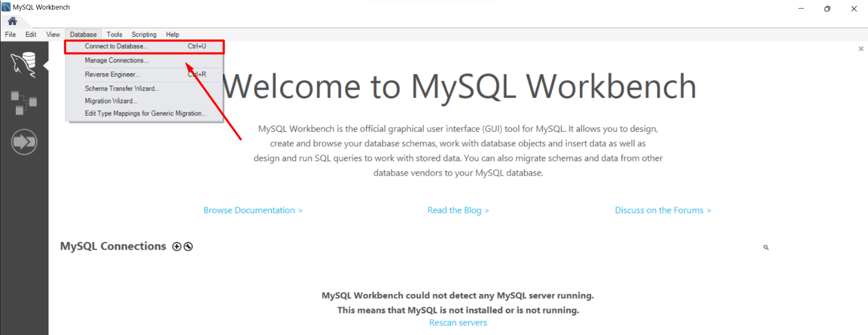868x335 pixels.
Task: Click the MySQL Workbench title bar app icon
Action: [6, 7]
